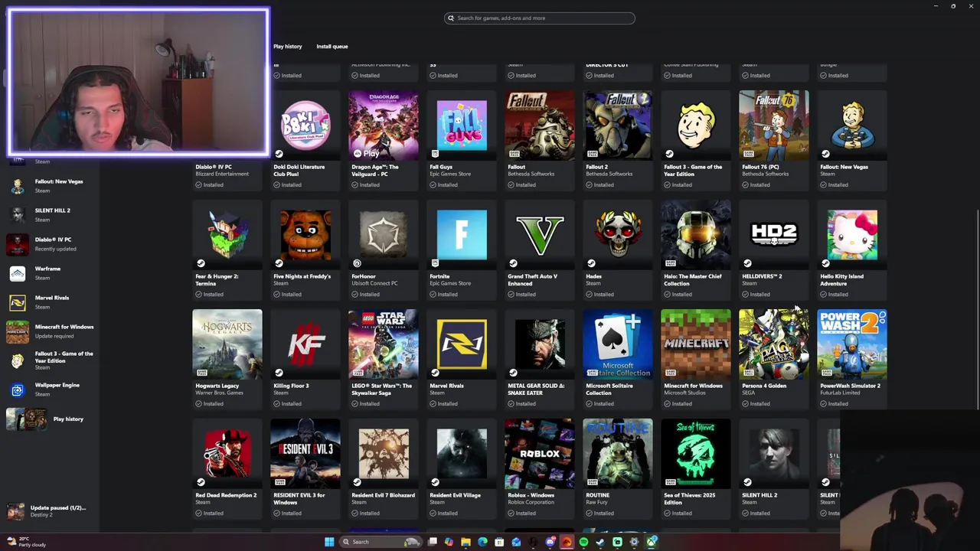This screenshot has height=551, width=980.
Task: Open Sea of Thieves 2025 Edition cover
Action: coord(696,454)
